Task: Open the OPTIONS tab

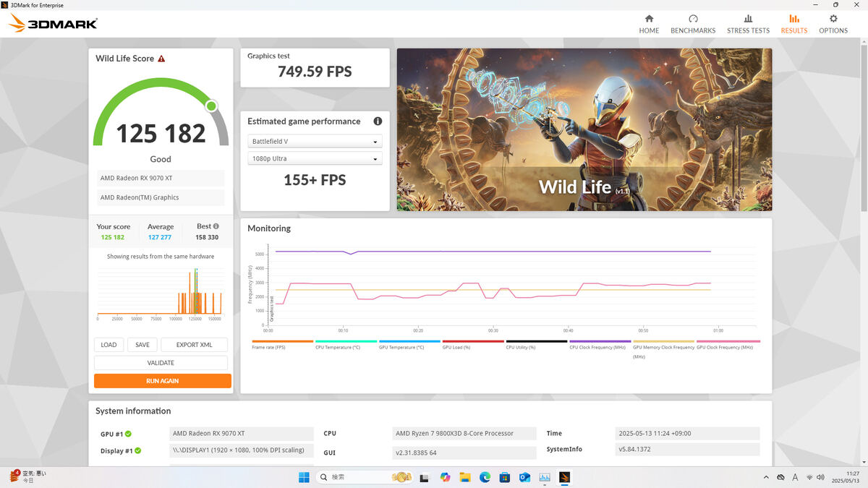Action: 833,24
